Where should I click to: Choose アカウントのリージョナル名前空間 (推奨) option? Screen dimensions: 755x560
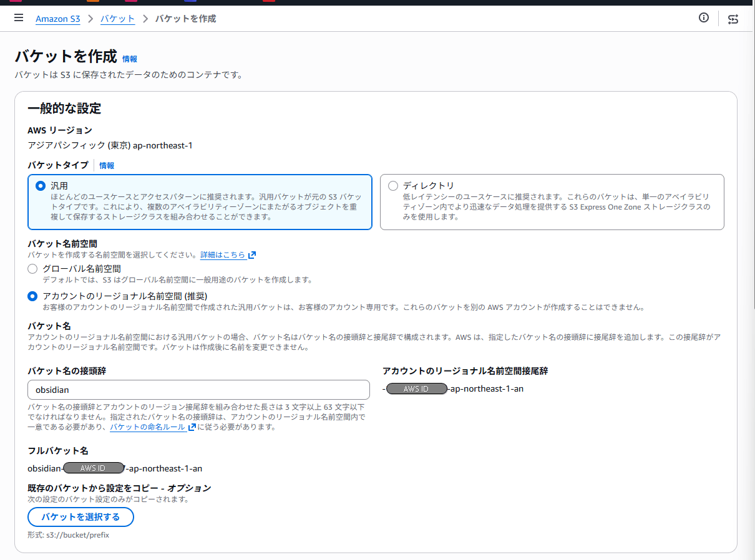pyautogui.click(x=32, y=296)
